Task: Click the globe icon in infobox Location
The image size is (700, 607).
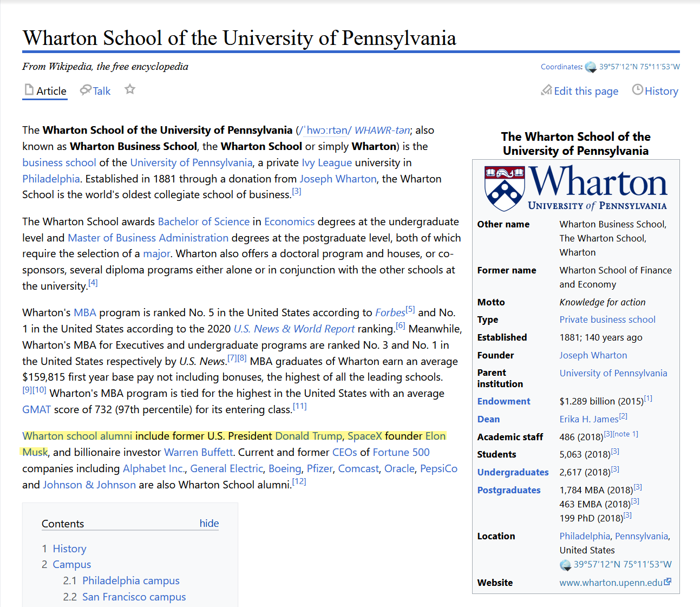Action: click(x=565, y=565)
